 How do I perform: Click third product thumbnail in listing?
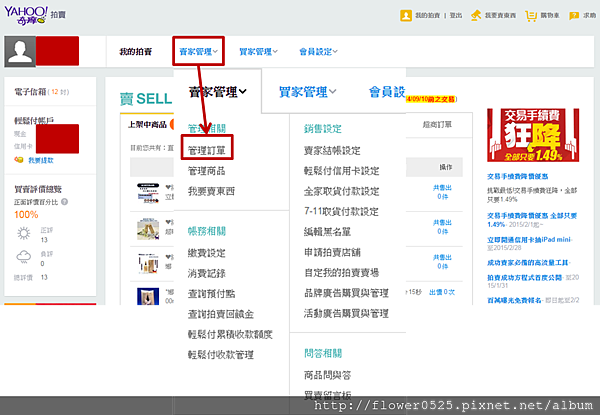[148, 264]
